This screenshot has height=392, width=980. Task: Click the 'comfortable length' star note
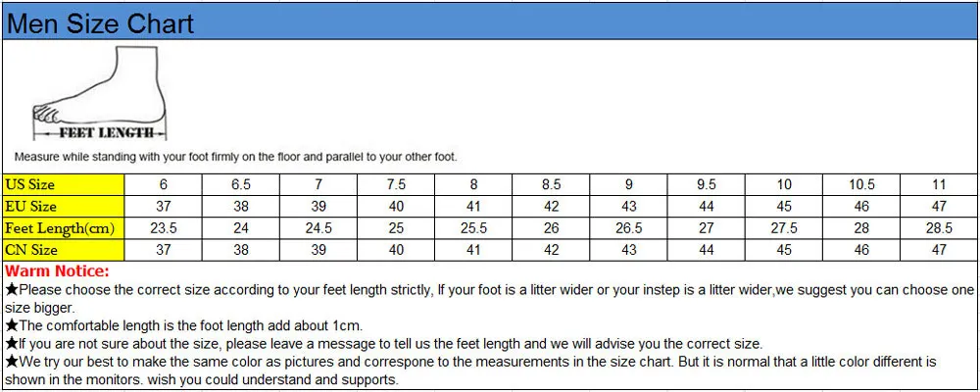[184, 325]
